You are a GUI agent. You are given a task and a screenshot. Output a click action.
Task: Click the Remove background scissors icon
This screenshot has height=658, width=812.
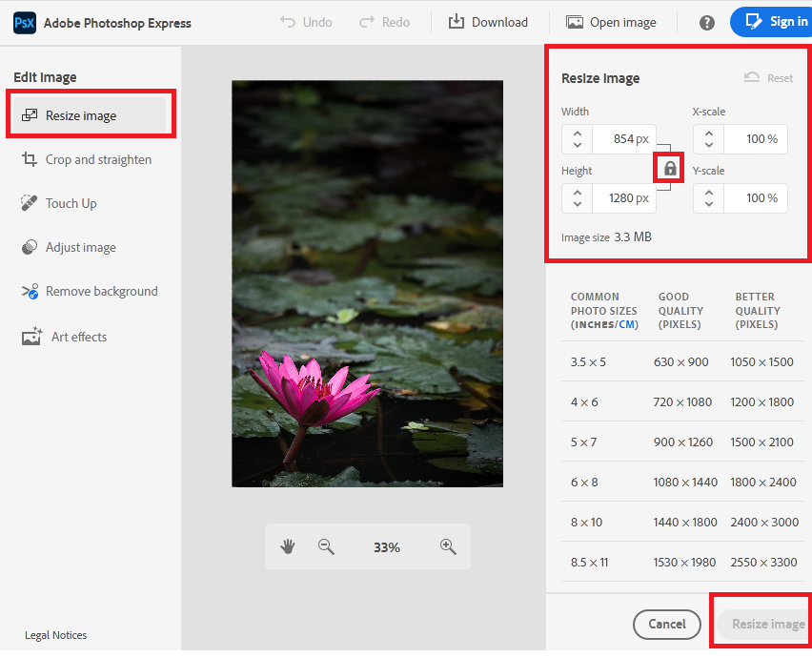click(x=30, y=291)
